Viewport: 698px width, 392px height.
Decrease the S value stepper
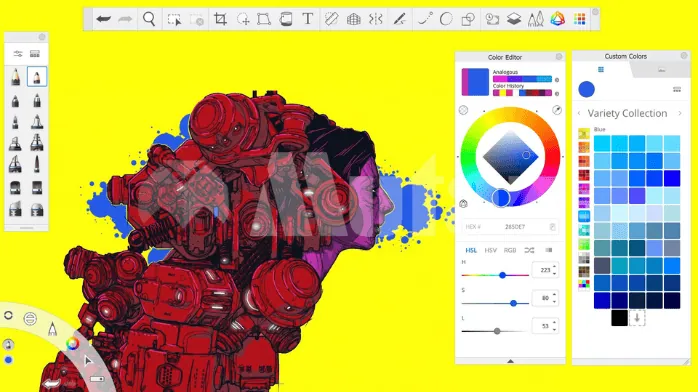[554, 301]
